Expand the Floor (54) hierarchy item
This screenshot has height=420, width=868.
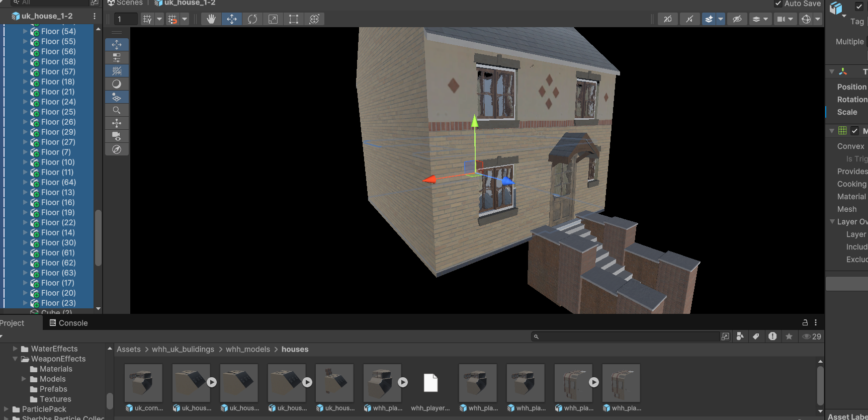25,31
